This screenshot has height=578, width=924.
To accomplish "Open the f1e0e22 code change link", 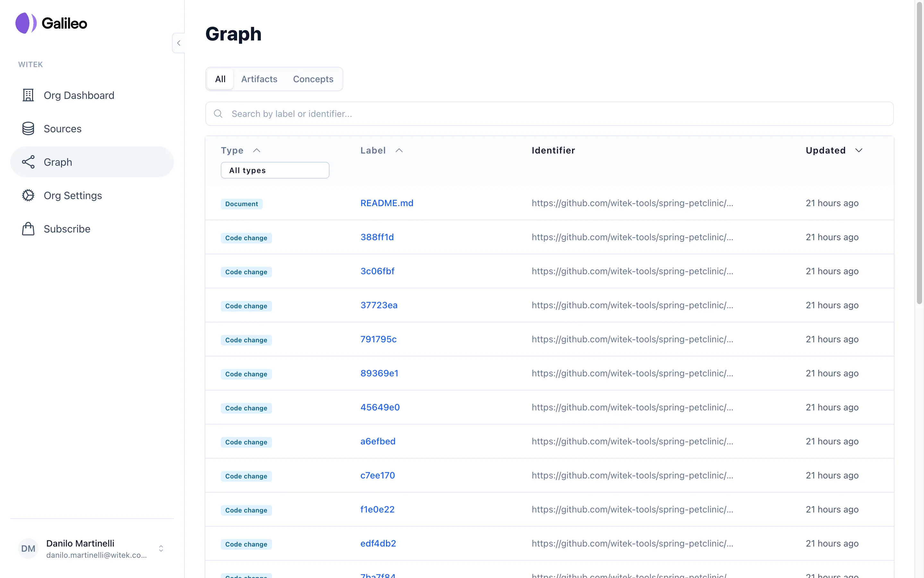I will pos(377,509).
